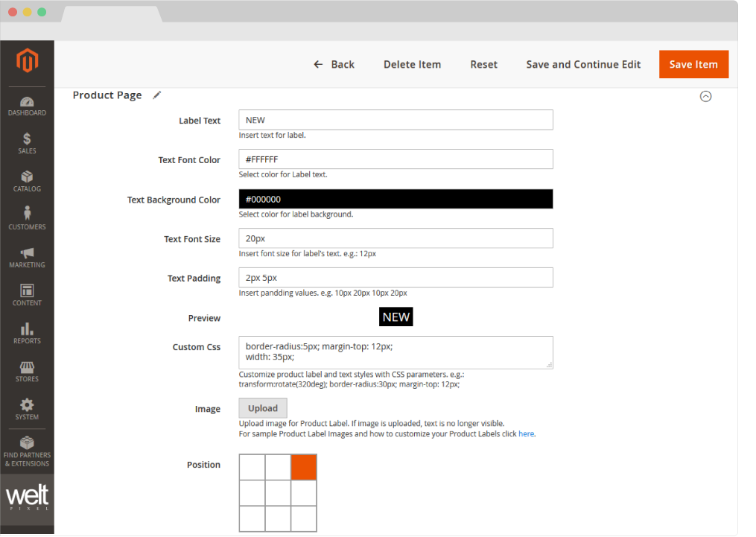The height and width of the screenshot is (537, 756).
Task: Pick the bottom-left Position cell
Action: (x=252, y=518)
